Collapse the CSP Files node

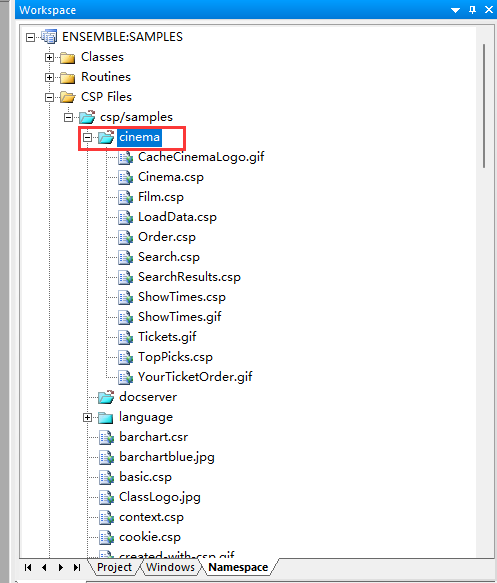tap(49, 97)
